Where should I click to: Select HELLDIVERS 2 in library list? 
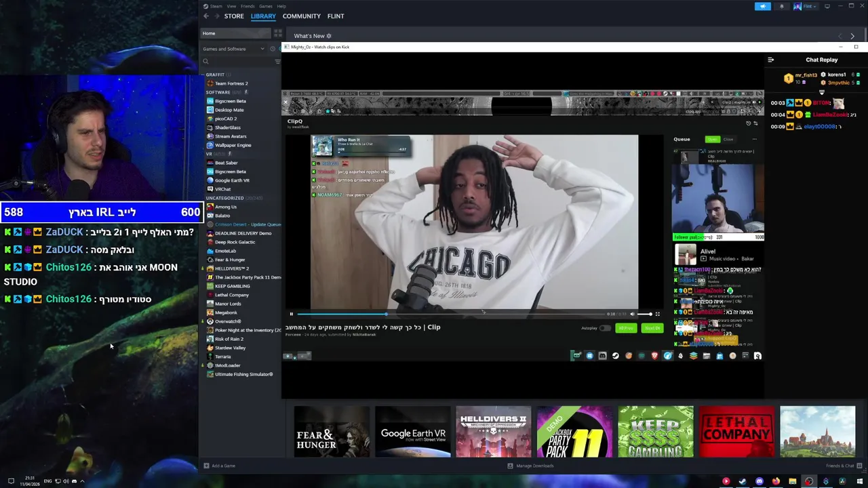[x=231, y=268]
